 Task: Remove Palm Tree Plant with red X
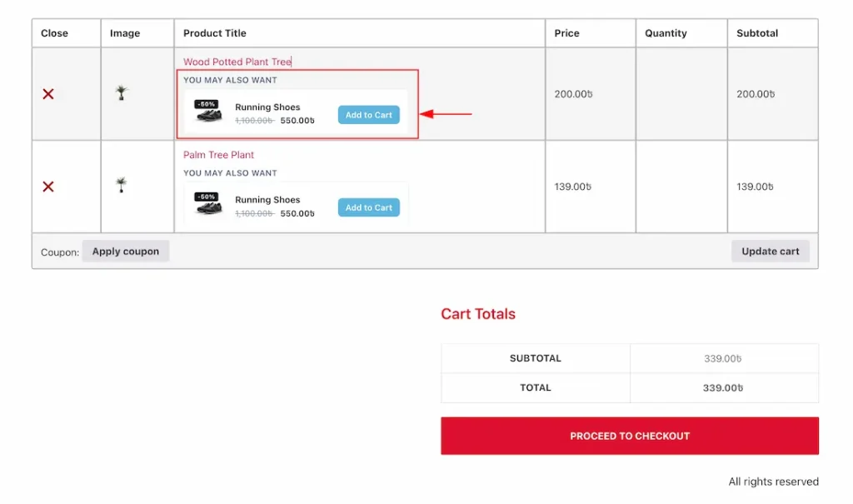point(48,187)
